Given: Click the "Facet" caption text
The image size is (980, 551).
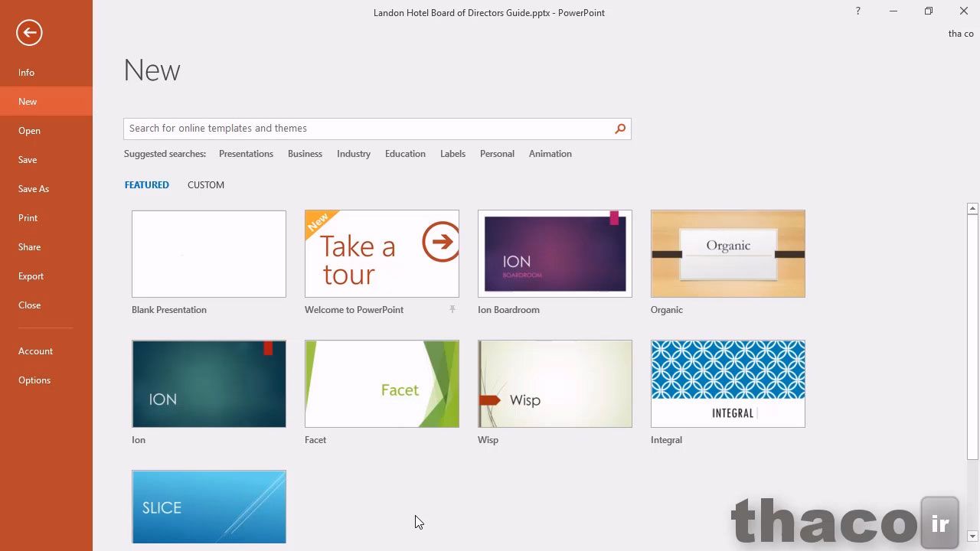Looking at the screenshot, I should pyautogui.click(x=315, y=440).
